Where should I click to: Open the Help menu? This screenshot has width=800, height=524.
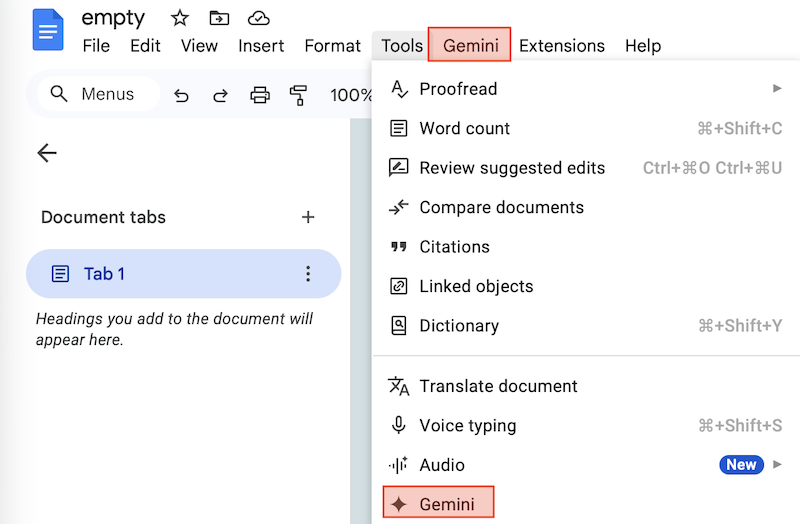(x=643, y=46)
